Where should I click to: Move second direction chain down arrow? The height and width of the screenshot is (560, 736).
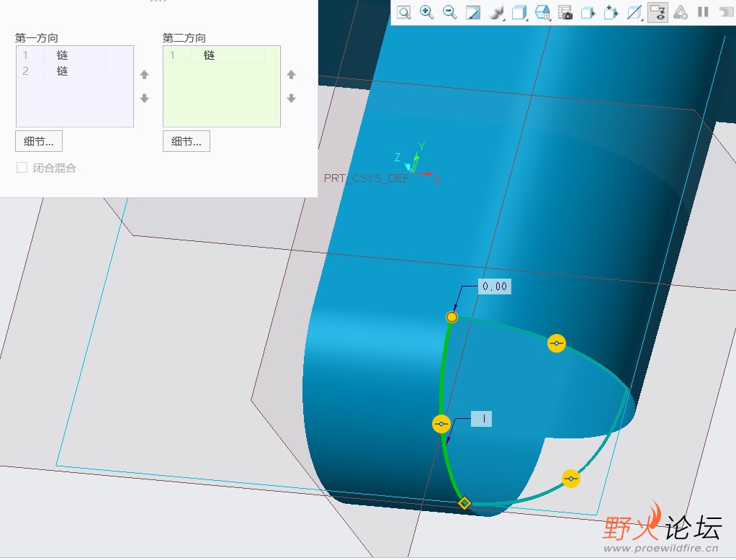292,98
